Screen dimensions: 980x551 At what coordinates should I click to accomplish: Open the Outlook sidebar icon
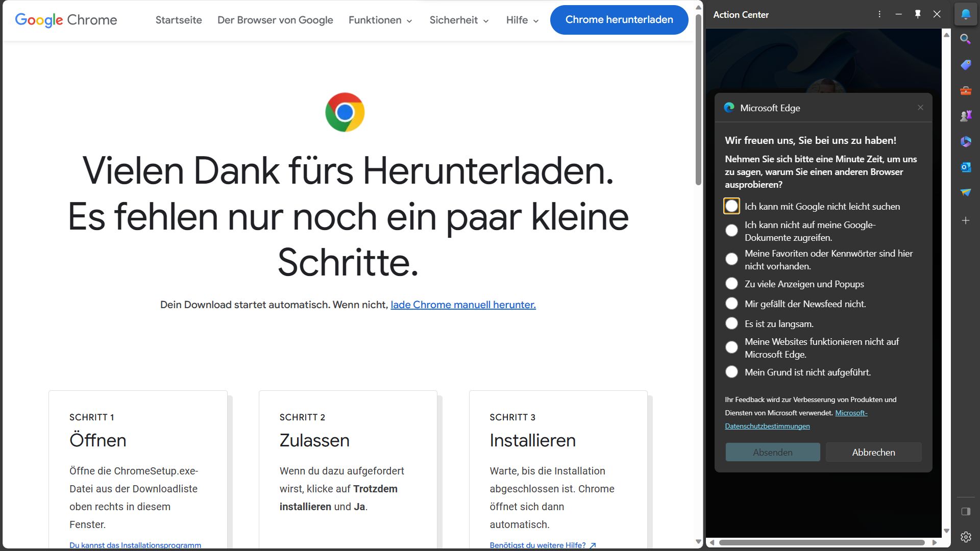(965, 167)
